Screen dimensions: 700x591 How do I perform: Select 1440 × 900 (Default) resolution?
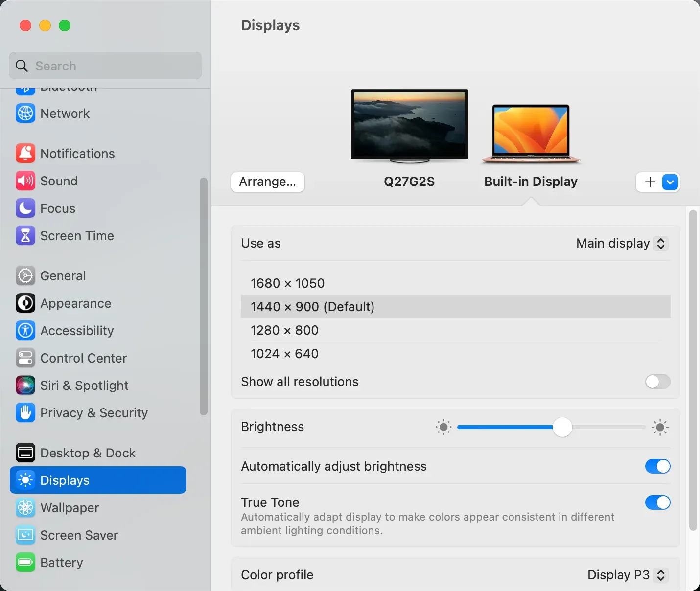click(x=455, y=307)
